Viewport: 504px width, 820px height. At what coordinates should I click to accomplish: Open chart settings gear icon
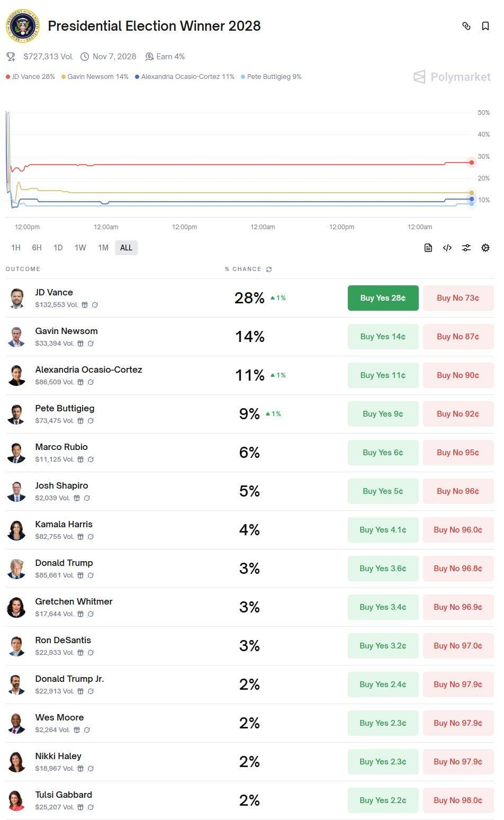click(x=485, y=248)
